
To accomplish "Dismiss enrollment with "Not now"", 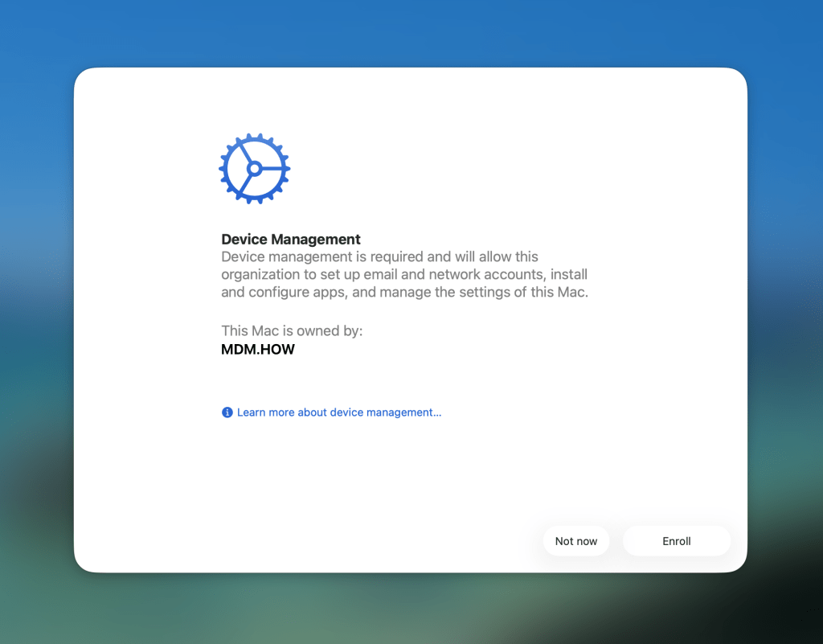I will 575,541.
